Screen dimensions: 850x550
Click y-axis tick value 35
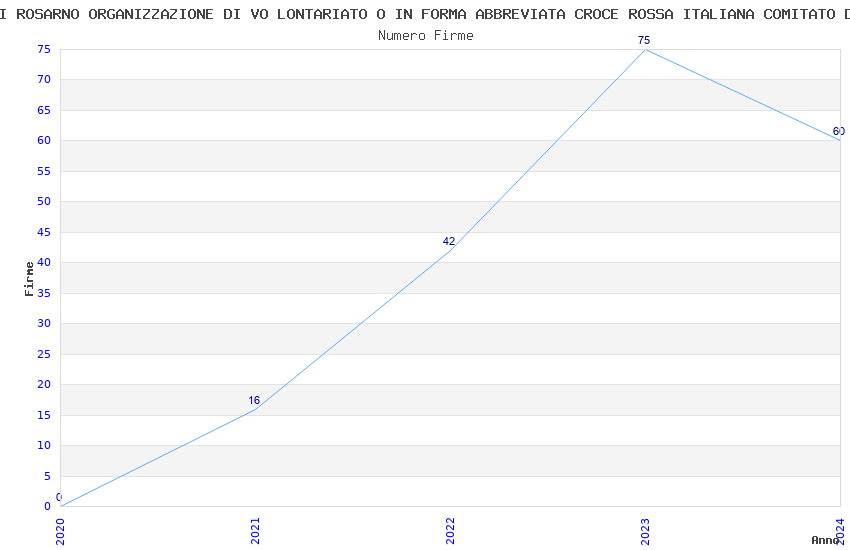(44, 293)
